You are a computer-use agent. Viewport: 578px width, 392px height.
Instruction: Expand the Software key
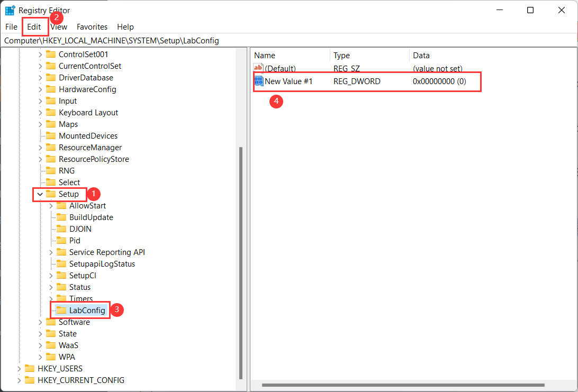tap(41, 322)
